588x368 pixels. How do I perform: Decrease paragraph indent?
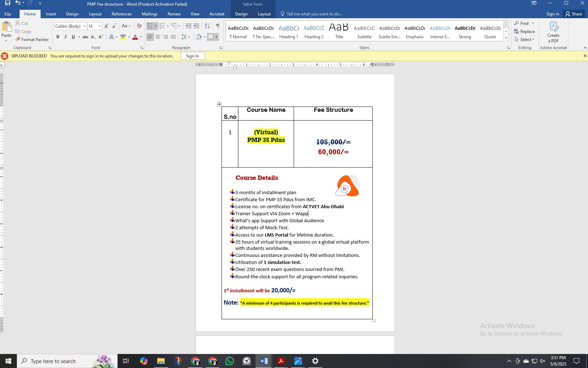pos(188,26)
